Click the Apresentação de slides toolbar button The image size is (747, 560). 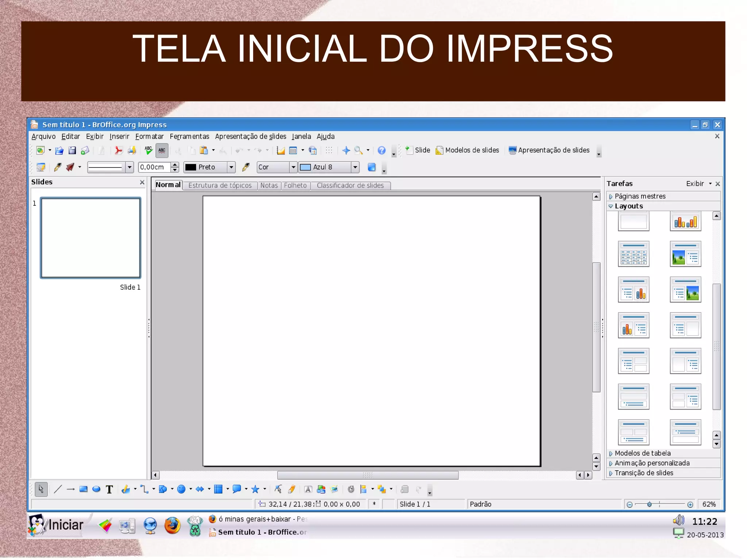point(549,150)
